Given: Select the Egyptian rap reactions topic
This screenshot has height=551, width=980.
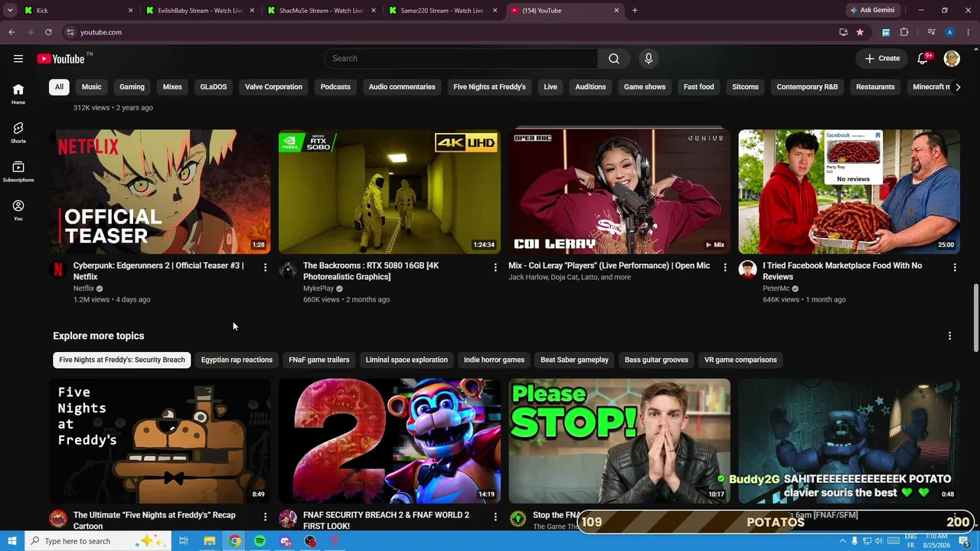Looking at the screenshot, I should point(237,360).
